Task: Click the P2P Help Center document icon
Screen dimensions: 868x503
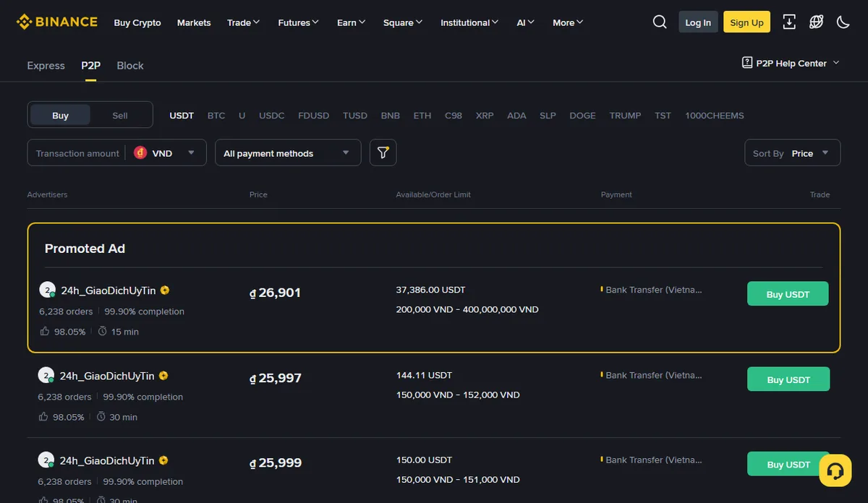Action: (x=747, y=63)
